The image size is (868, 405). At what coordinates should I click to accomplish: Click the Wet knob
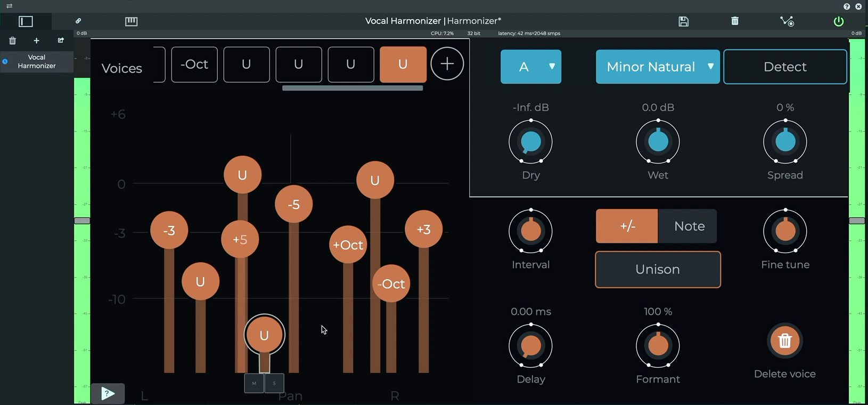pyautogui.click(x=658, y=142)
